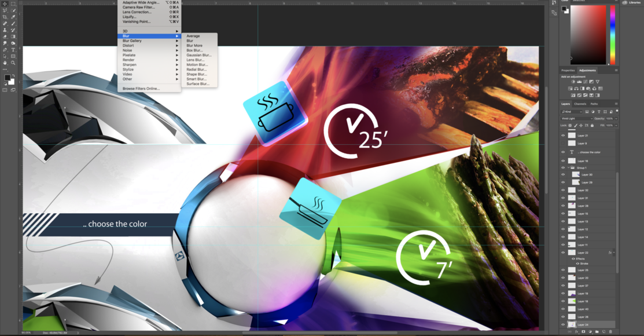Screen dimensions: 644x336
Task: Create a new layer group
Action: pos(597,331)
